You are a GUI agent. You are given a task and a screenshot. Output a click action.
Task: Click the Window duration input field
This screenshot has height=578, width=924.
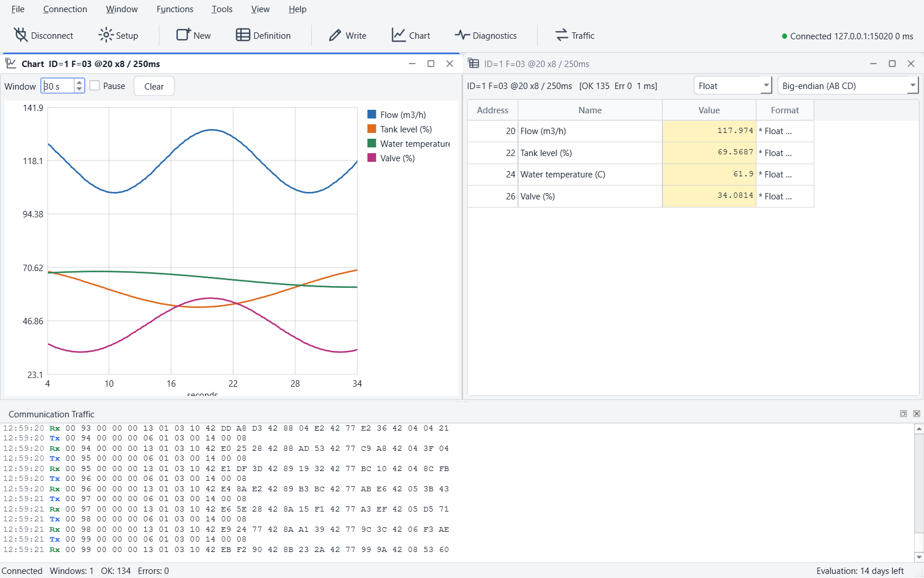click(58, 86)
